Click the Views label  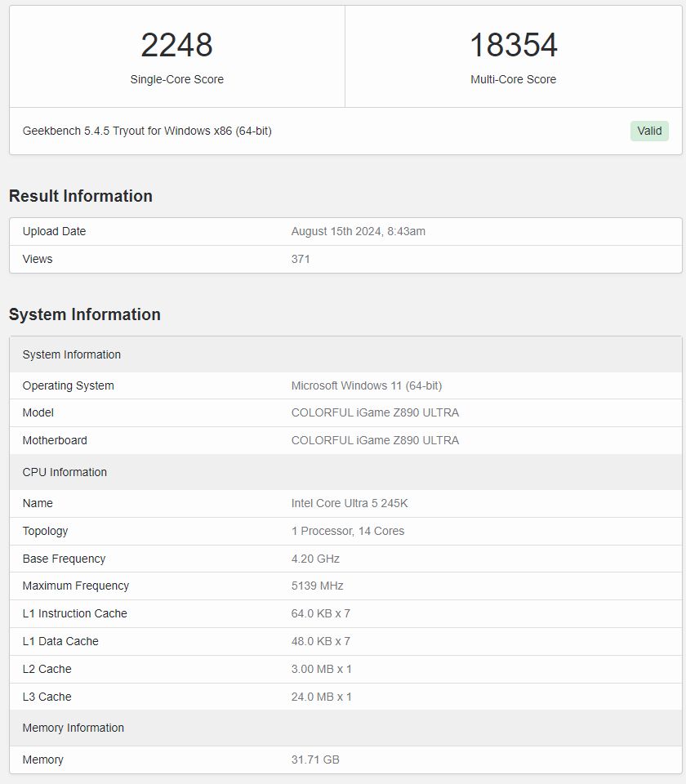(38, 259)
